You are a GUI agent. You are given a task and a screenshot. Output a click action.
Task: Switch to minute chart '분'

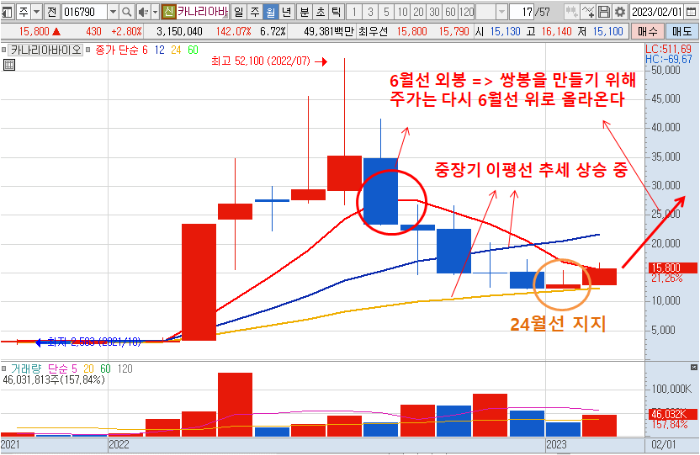304,12
